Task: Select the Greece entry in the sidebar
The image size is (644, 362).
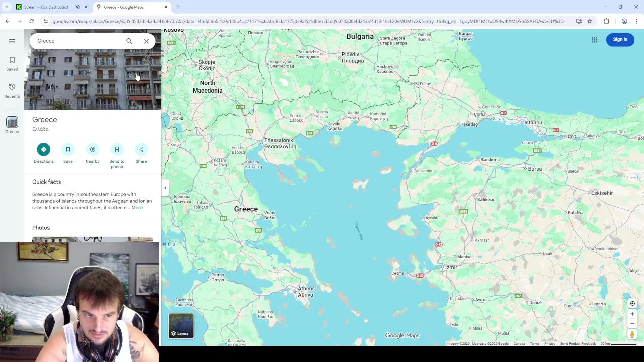Action: coord(12,125)
